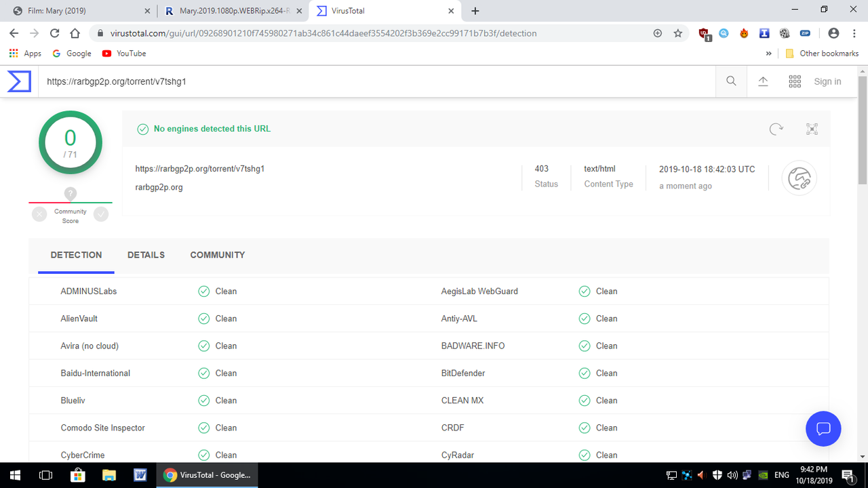Click the 0/71 detection score circle
The height and width of the screenshot is (488, 868).
pos(71,143)
